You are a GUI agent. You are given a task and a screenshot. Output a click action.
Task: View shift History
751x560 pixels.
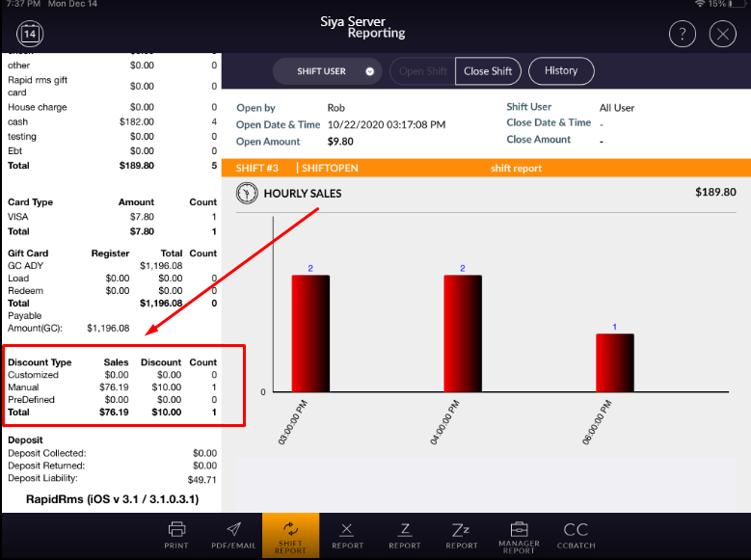pos(561,71)
